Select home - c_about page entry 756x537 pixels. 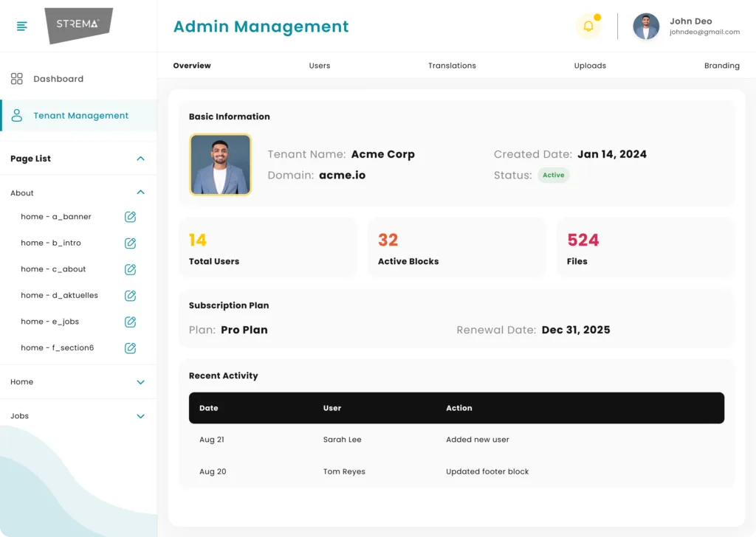[53, 268]
